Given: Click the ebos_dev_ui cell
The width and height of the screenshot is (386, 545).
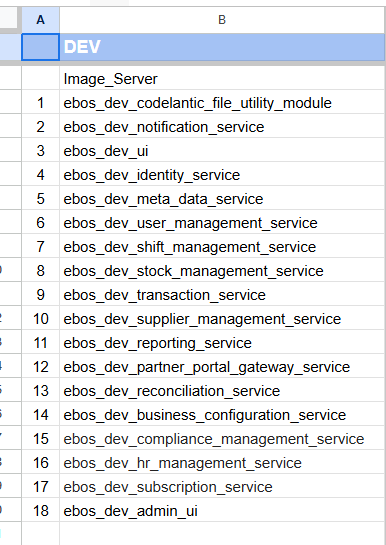Looking at the screenshot, I should pos(222,151).
